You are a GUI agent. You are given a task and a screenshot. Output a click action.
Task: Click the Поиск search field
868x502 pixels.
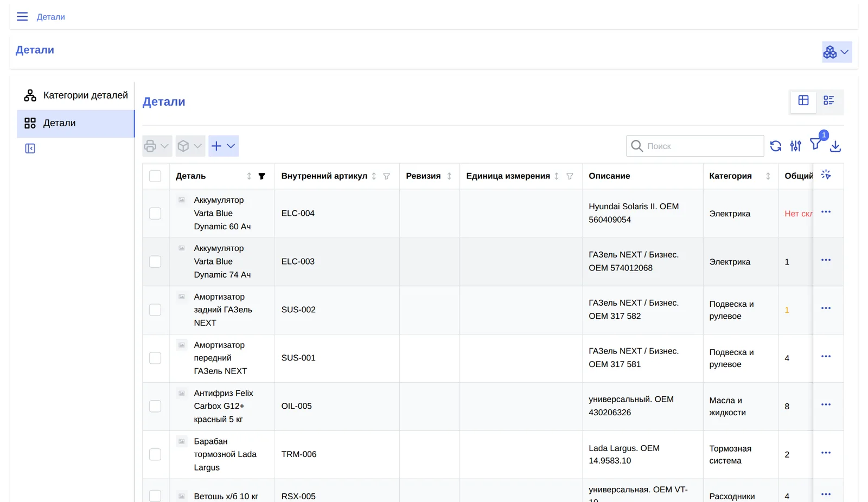[695, 146]
